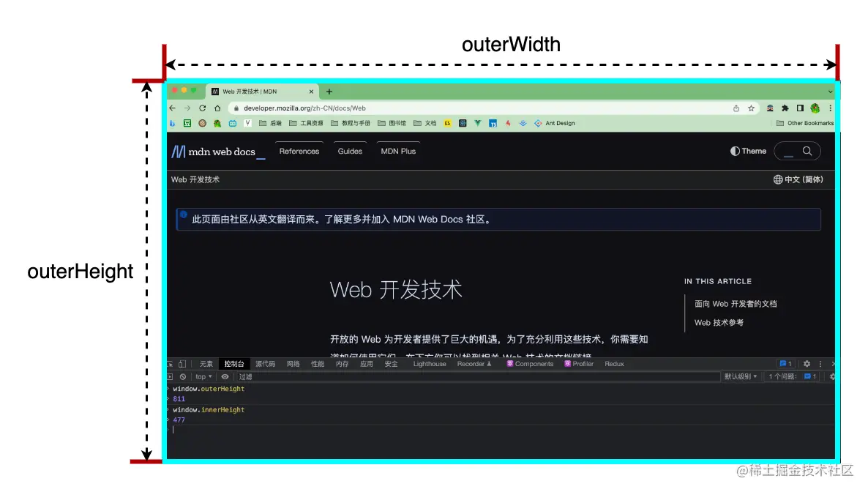Viewport: 868px width, 492px height.
Task: Open the 后端 bookmark folder
Action: pos(270,123)
